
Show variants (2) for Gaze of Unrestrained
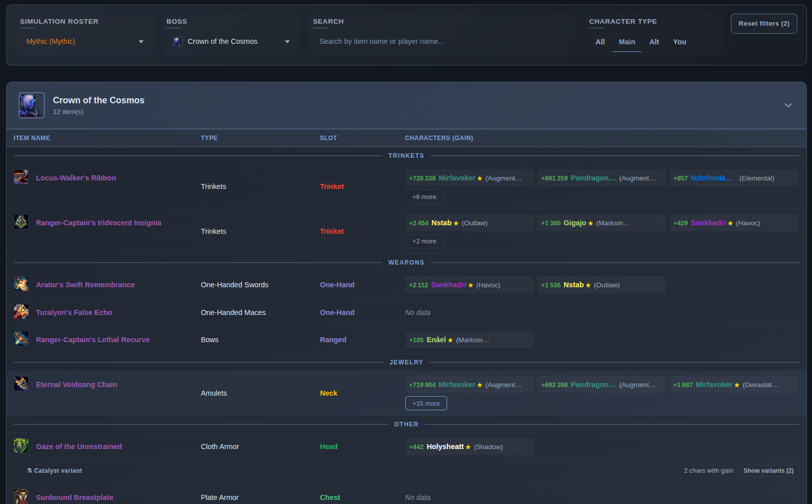(769, 471)
